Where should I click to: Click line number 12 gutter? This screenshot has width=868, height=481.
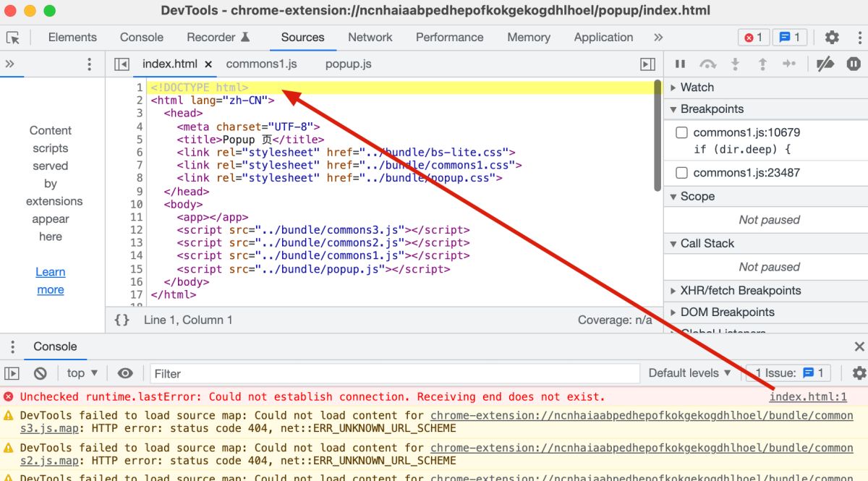(137, 230)
